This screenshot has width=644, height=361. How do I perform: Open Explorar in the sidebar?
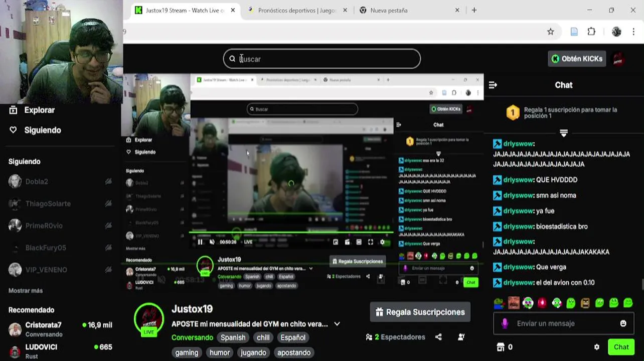32,110
